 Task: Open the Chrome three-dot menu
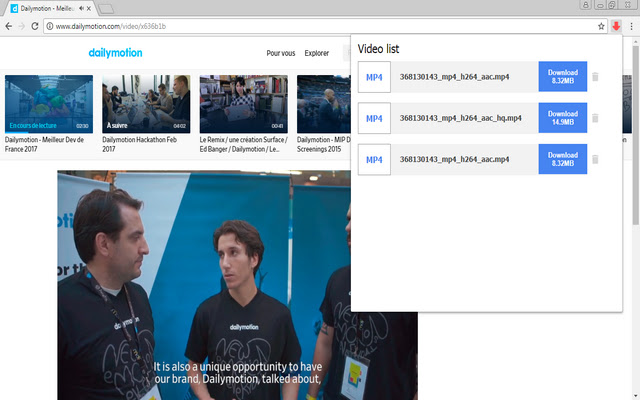(631, 26)
